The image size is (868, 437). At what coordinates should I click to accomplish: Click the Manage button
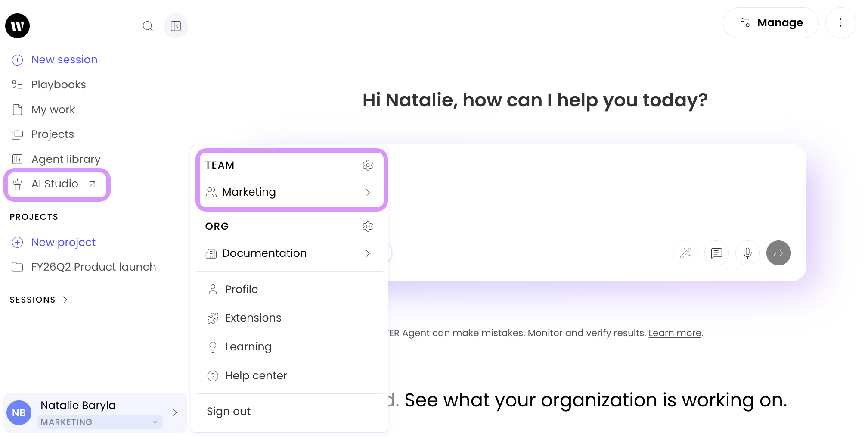click(x=771, y=23)
